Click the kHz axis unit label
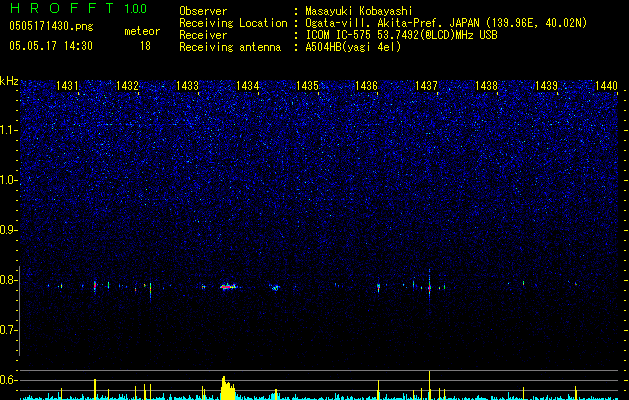The width and height of the screenshot is (629, 400). pyautogui.click(x=9, y=81)
